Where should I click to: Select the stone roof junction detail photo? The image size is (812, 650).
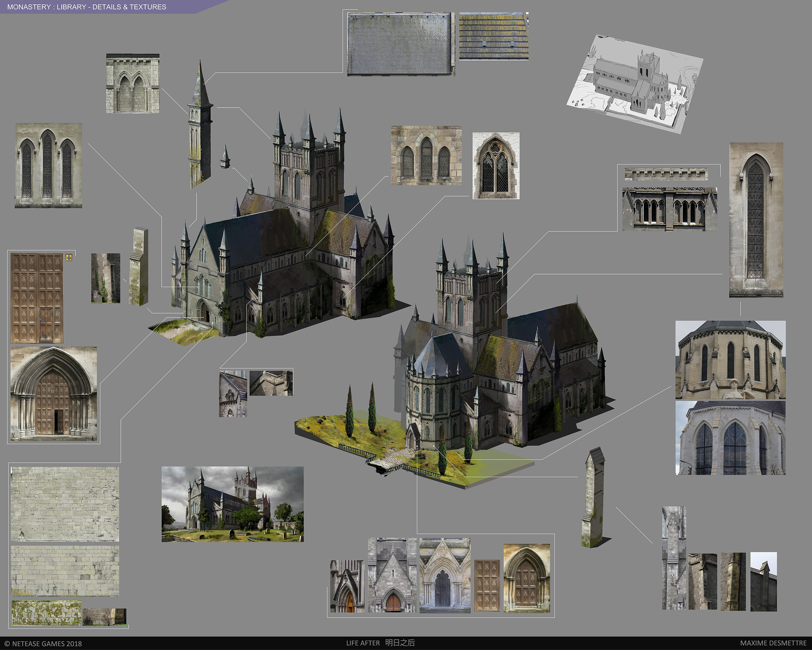[x=271, y=383]
